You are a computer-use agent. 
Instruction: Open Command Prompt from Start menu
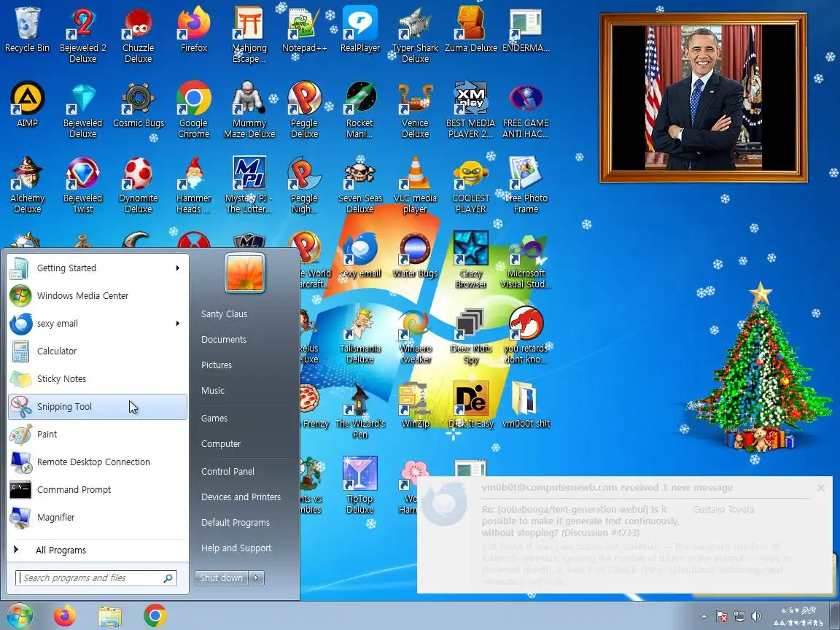pyautogui.click(x=98, y=490)
